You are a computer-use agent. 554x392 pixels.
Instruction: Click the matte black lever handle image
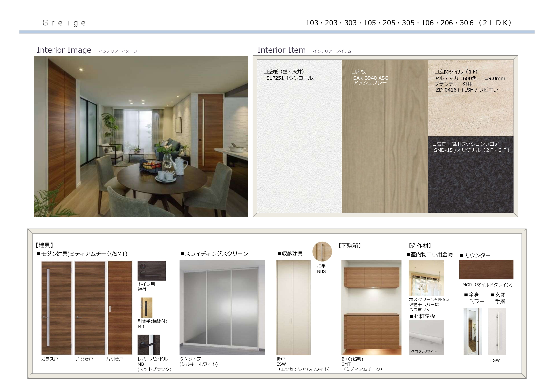coord(149,344)
